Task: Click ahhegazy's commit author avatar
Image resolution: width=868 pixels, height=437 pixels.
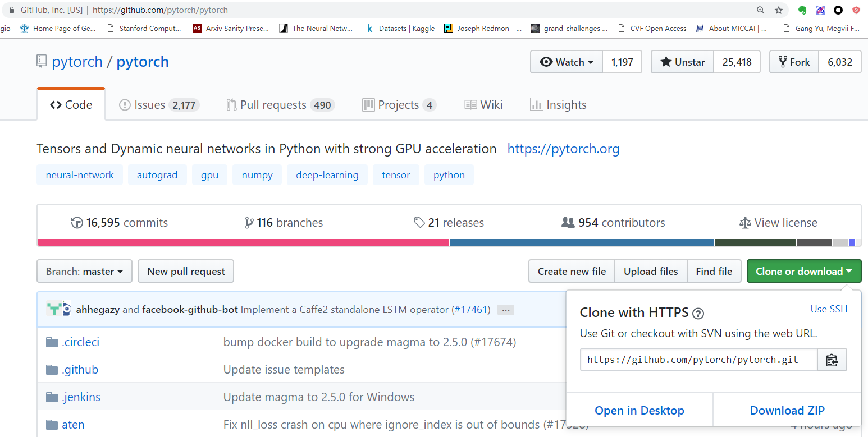Action: pyautogui.click(x=54, y=309)
